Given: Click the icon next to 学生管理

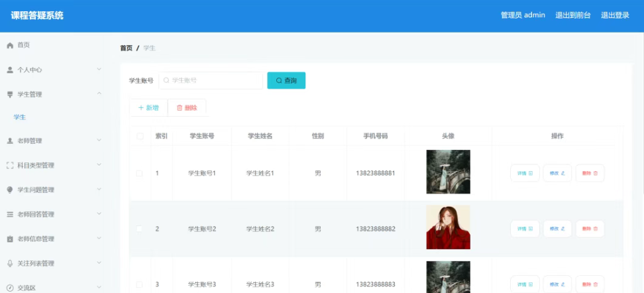Looking at the screenshot, I should [x=10, y=95].
